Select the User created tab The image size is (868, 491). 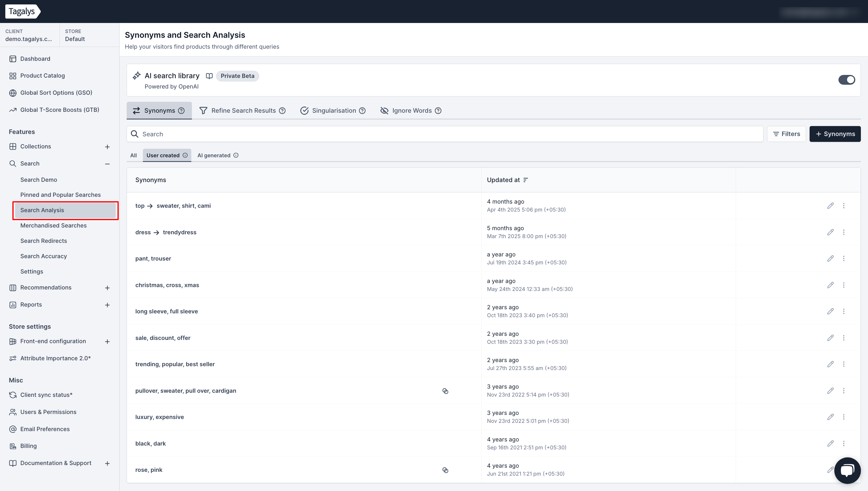coord(167,155)
